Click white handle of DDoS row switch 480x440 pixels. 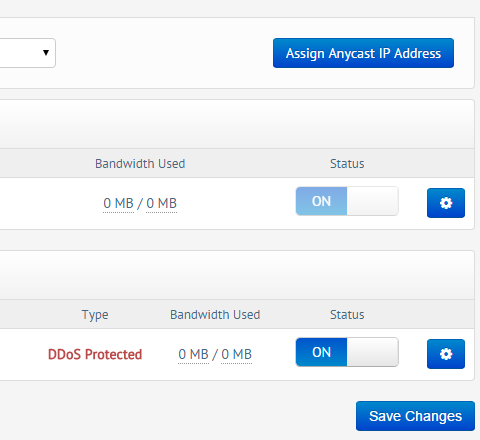pyautogui.click(x=372, y=352)
